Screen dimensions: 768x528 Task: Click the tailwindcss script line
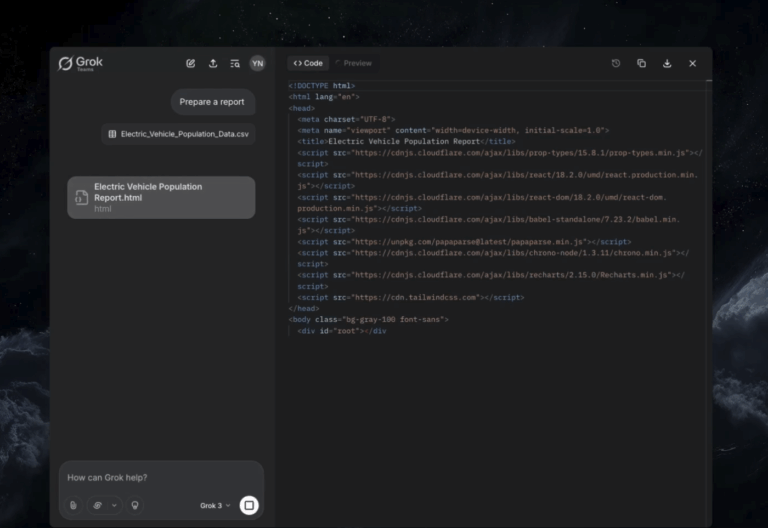[x=410, y=297]
